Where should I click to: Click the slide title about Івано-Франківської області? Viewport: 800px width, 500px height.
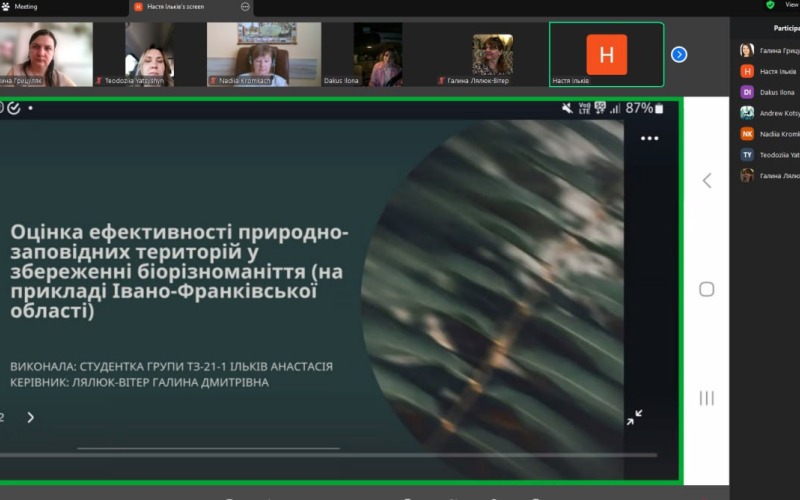click(x=179, y=271)
